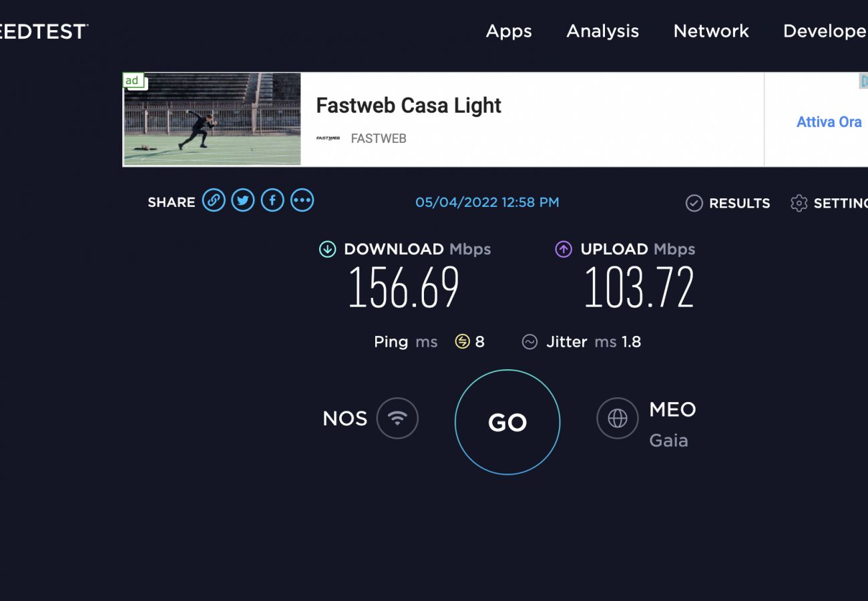Open the Settings gear icon
This screenshot has width=868, height=601.
pos(799,203)
